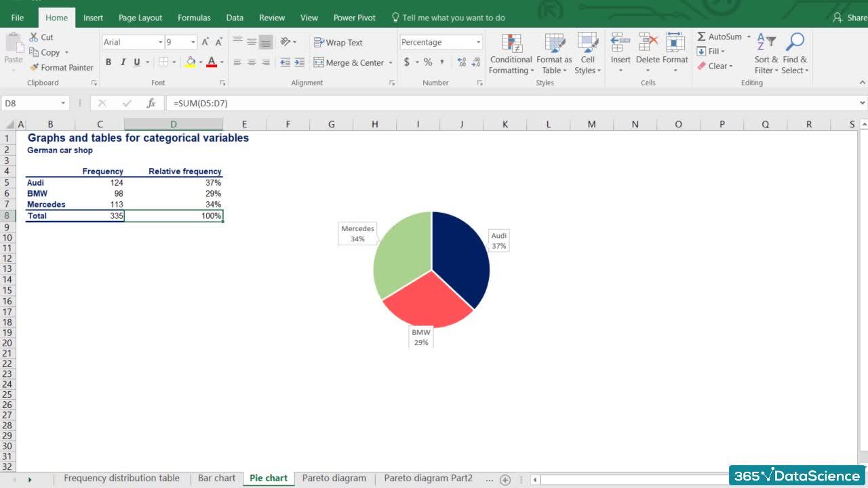Toggle Italic formatting
The width and height of the screenshot is (868, 488).
click(x=123, y=62)
